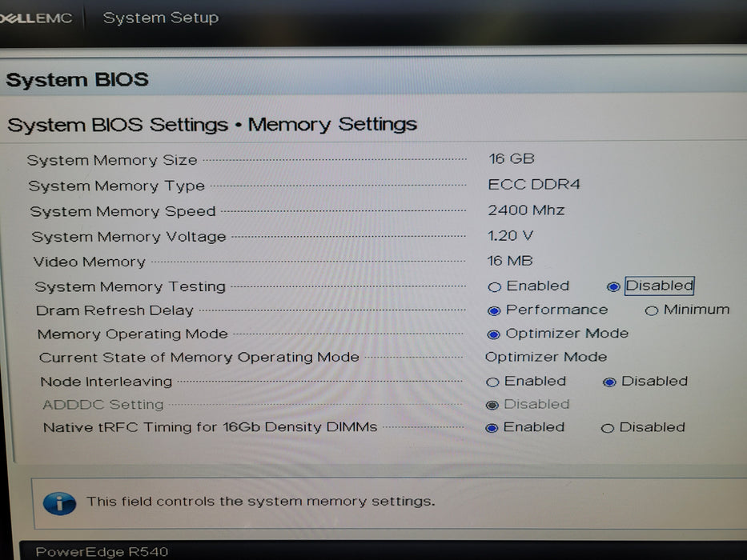Click the Video Memory 16 MB value
747x560 pixels.
pyautogui.click(x=510, y=261)
